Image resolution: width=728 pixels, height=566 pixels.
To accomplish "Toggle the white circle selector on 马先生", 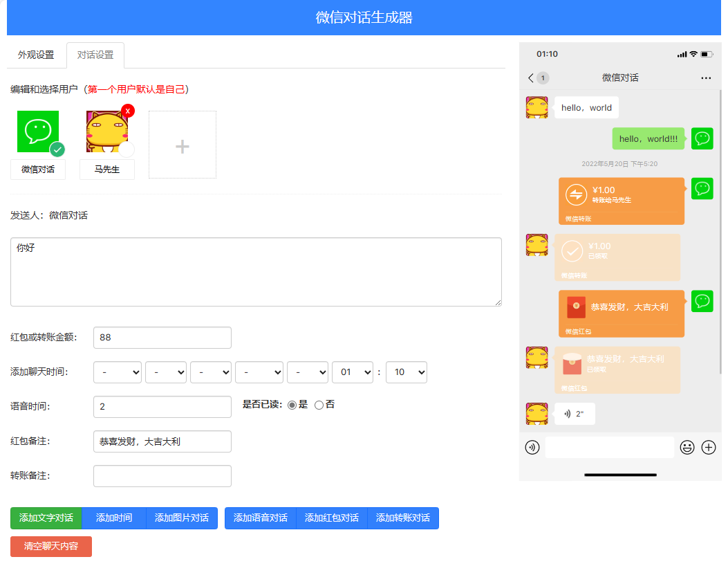I will coord(127,149).
